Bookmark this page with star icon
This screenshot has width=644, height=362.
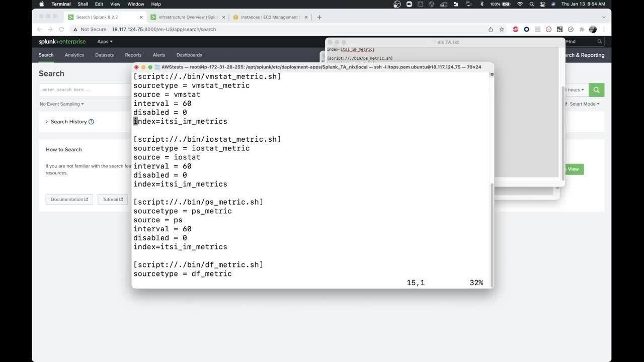502,29
